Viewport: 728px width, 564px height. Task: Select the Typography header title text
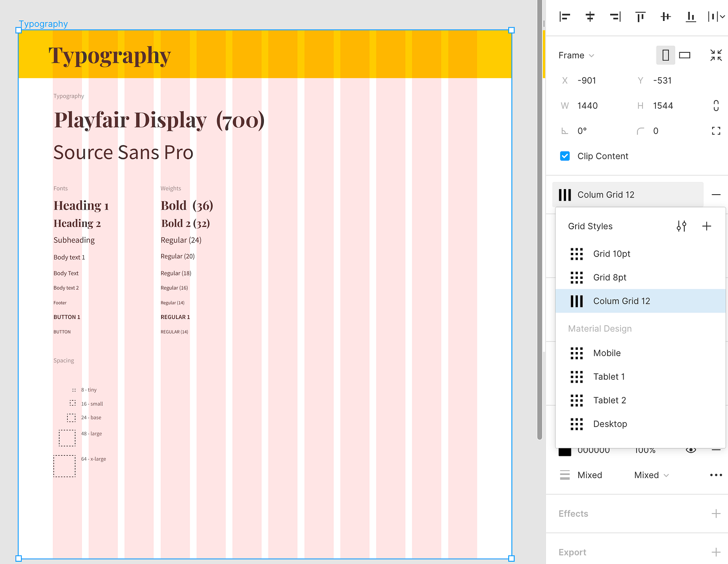coord(110,56)
